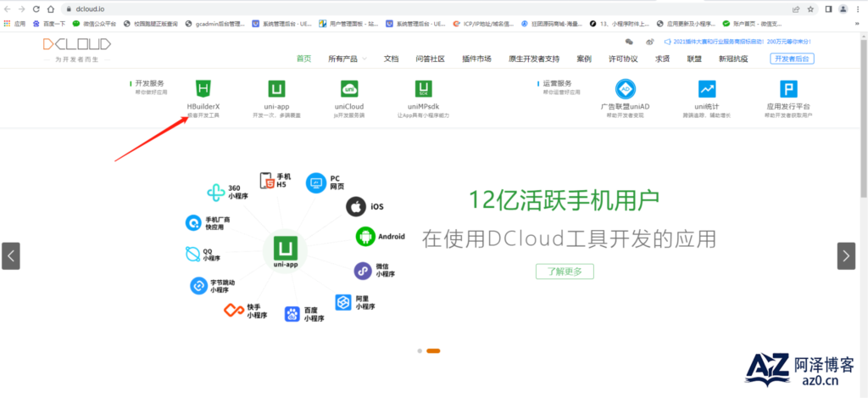Click the browser back arrow
The image size is (868, 398).
point(8,8)
